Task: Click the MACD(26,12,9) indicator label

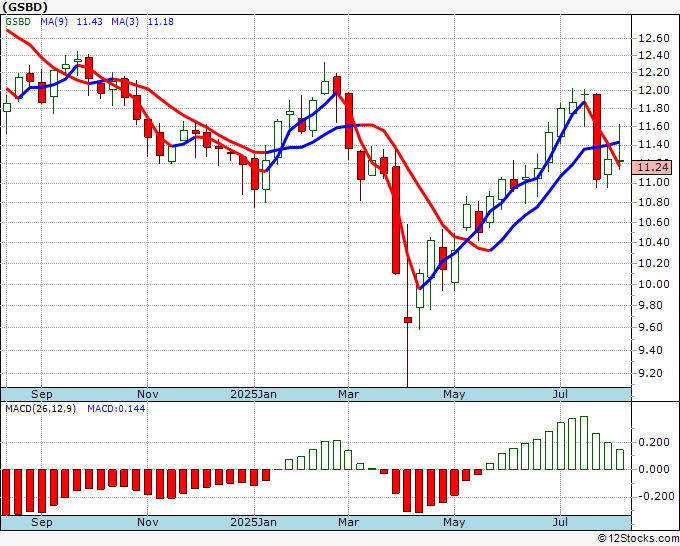Action: point(40,409)
